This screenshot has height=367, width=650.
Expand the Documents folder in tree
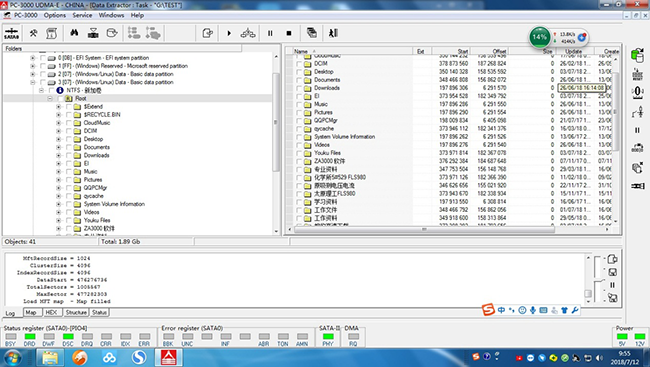pos(58,147)
